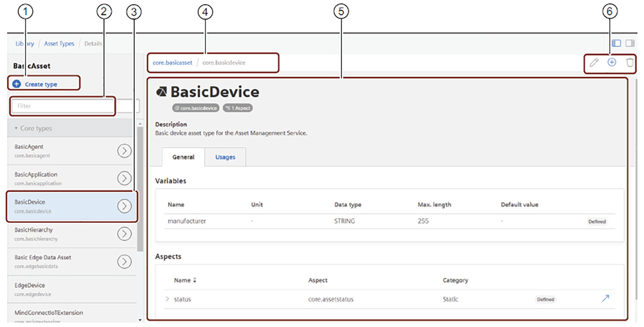Click the edit pencil icon
644x327 pixels.
coord(594,62)
